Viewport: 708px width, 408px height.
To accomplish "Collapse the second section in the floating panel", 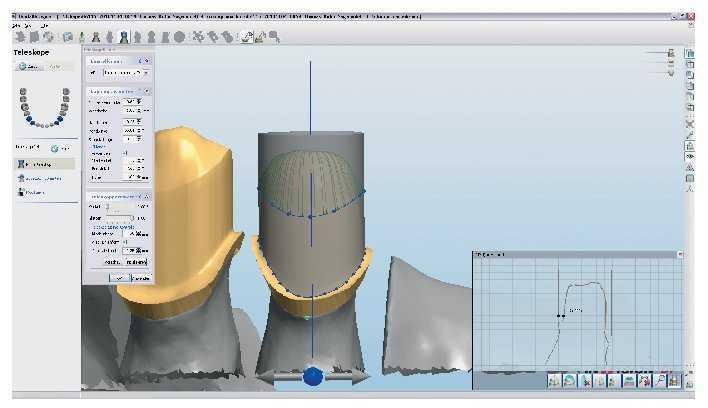I will pos(148,90).
